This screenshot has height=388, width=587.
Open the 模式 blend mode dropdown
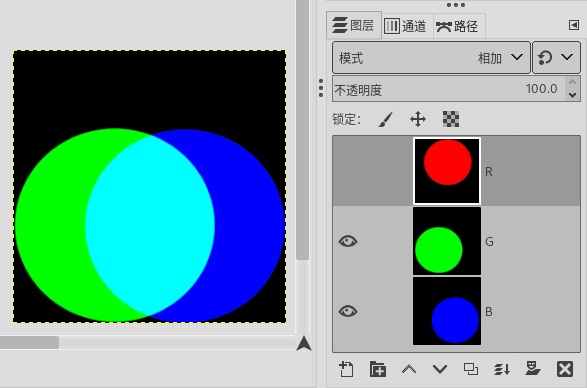(431, 58)
